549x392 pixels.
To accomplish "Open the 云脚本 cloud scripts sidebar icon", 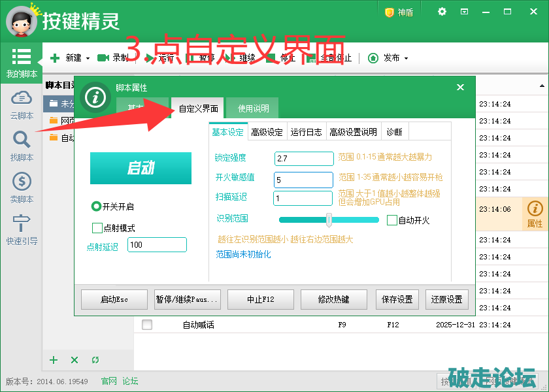I will click(x=22, y=99).
